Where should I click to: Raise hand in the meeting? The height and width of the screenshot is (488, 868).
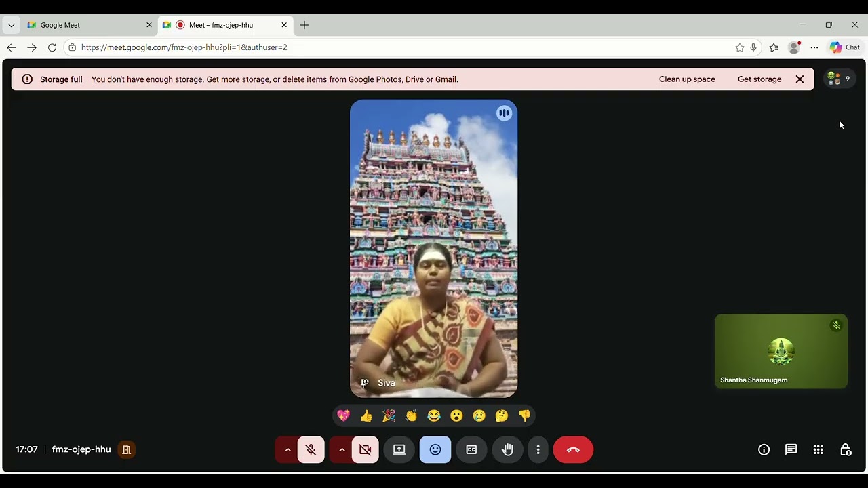click(507, 449)
